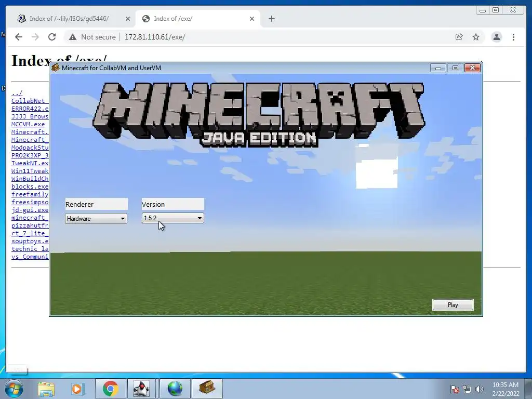Go back in Chrome browser
This screenshot has height=399, width=532.
tap(19, 37)
